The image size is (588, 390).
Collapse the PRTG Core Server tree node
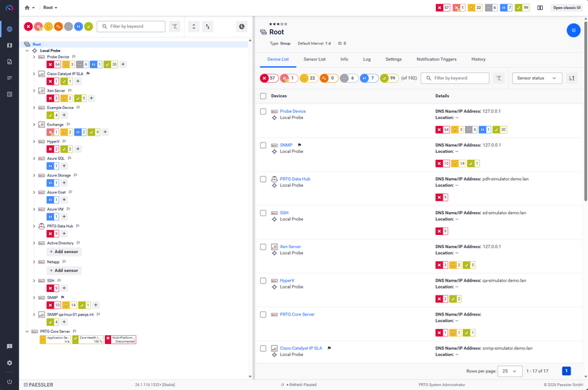(x=27, y=332)
